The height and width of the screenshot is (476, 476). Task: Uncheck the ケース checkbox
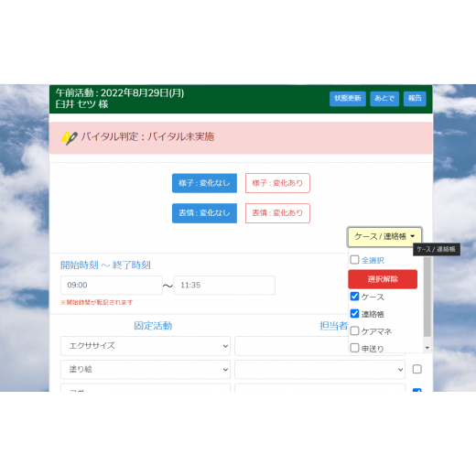click(354, 296)
